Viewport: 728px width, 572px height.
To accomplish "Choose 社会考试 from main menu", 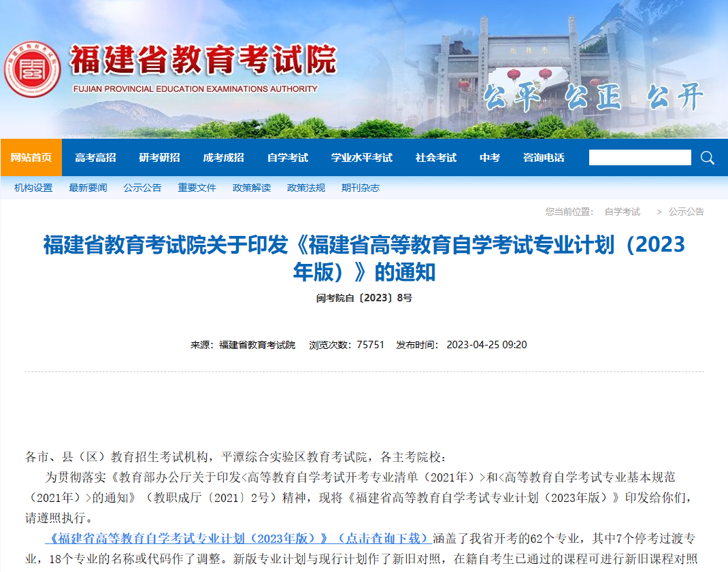I will (x=435, y=158).
